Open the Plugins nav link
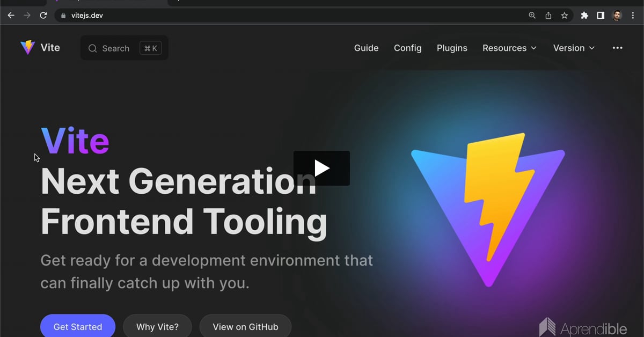644x337 pixels. pyautogui.click(x=452, y=48)
